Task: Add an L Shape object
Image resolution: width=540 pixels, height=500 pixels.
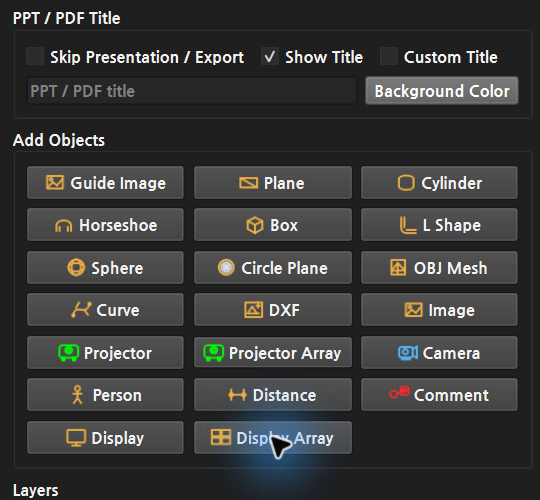Action: pos(439,225)
